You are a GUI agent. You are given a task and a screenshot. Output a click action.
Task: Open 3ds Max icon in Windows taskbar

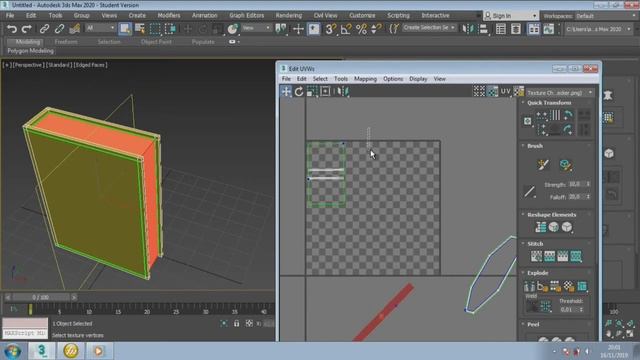pos(41,351)
